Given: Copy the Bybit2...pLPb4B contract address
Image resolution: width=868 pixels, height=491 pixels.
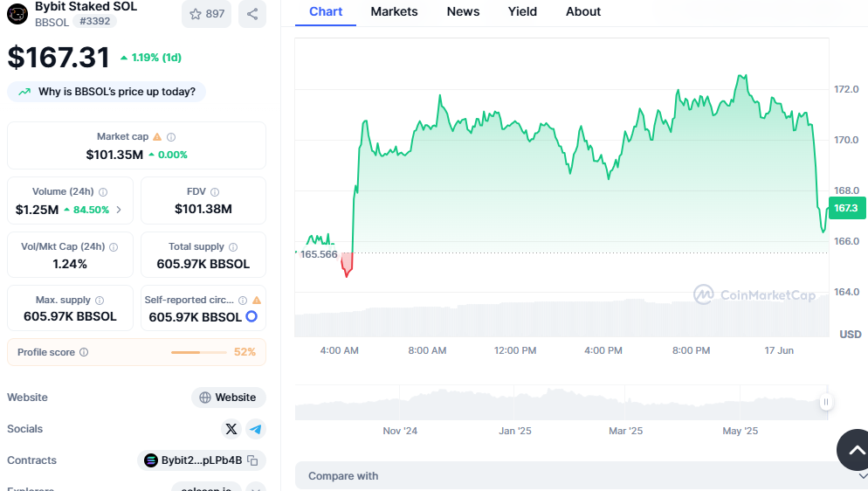Looking at the screenshot, I should [x=252, y=460].
